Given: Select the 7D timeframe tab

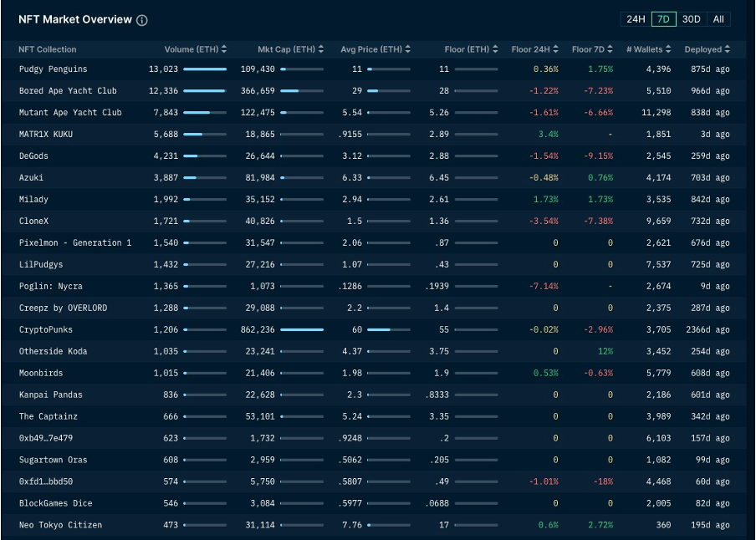Looking at the screenshot, I should (x=664, y=19).
